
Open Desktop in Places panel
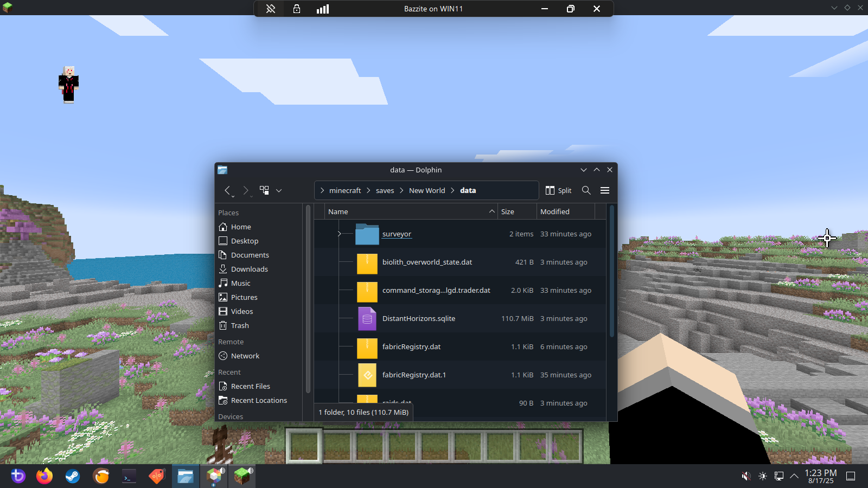259,241
